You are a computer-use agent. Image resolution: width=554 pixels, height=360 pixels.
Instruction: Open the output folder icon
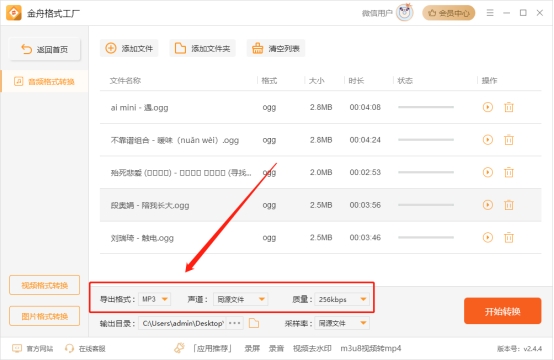point(254,323)
